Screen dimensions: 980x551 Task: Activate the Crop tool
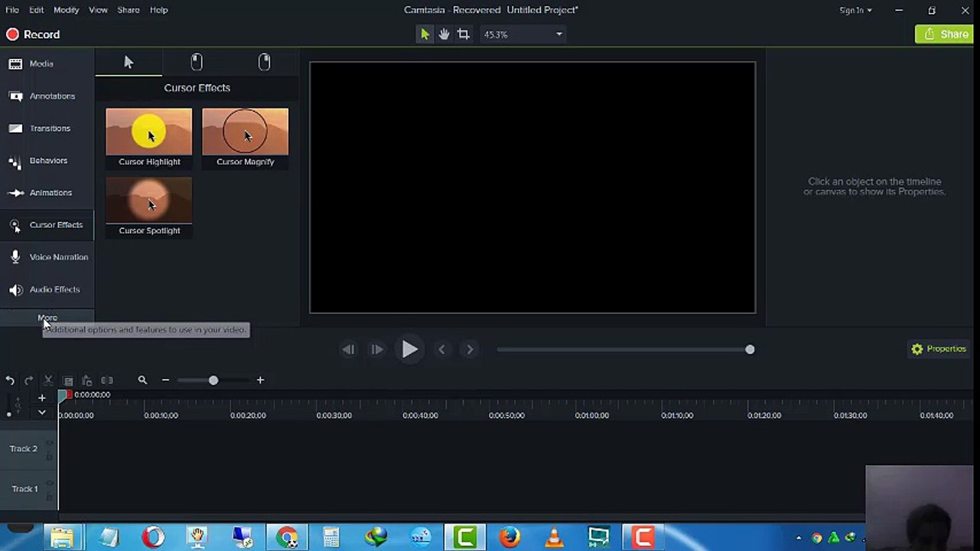pyautogui.click(x=464, y=34)
